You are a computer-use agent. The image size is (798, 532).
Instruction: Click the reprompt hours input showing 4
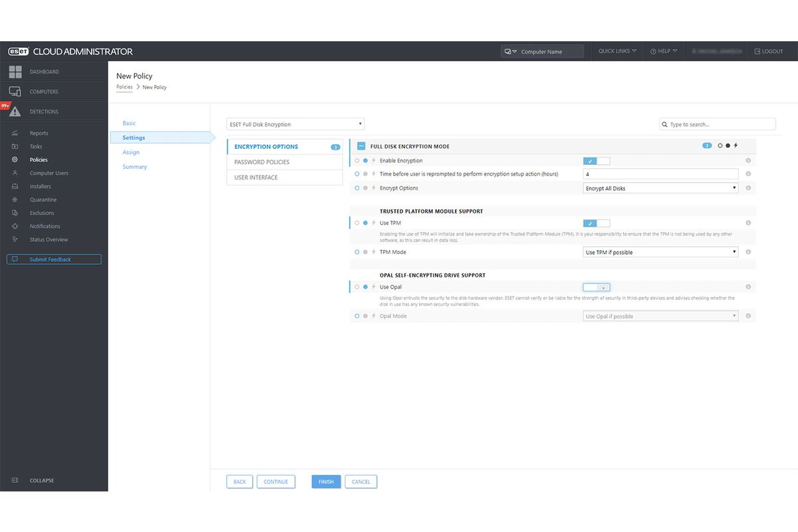click(x=660, y=174)
